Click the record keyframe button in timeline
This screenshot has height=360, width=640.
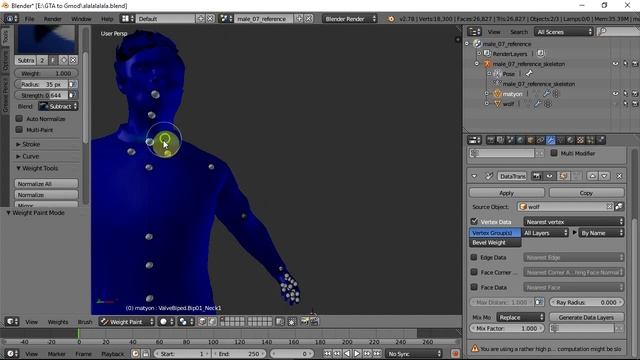coord(455,353)
